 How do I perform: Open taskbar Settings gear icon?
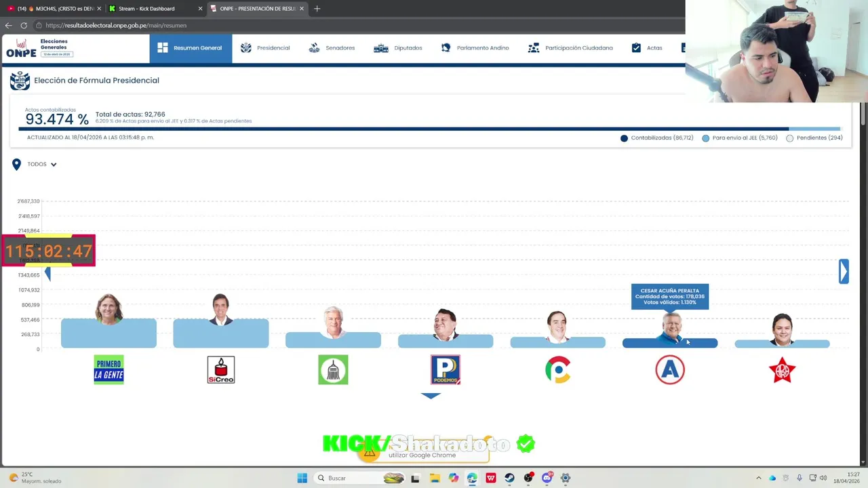point(566,478)
